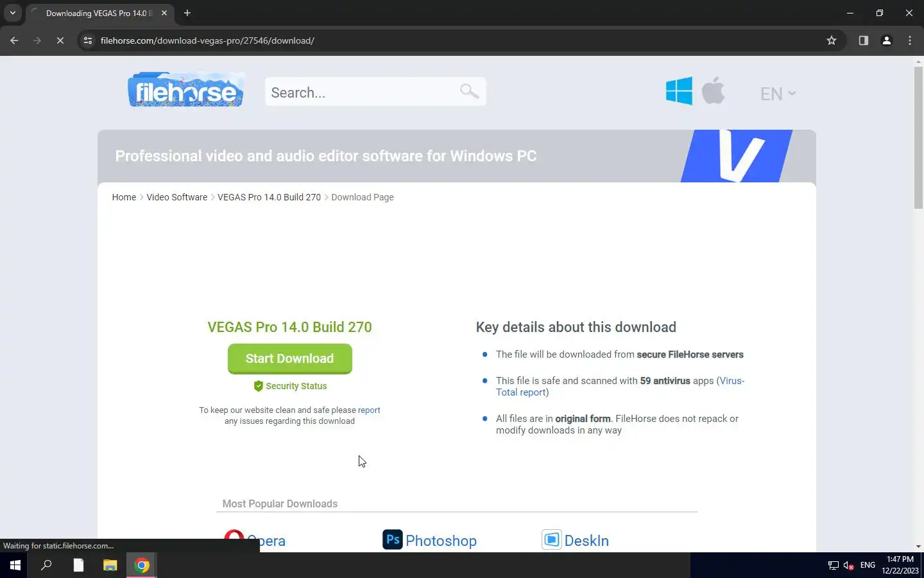Click the Photoshop Ps icon
Viewport: 924px width, 578px height.
tap(393, 540)
